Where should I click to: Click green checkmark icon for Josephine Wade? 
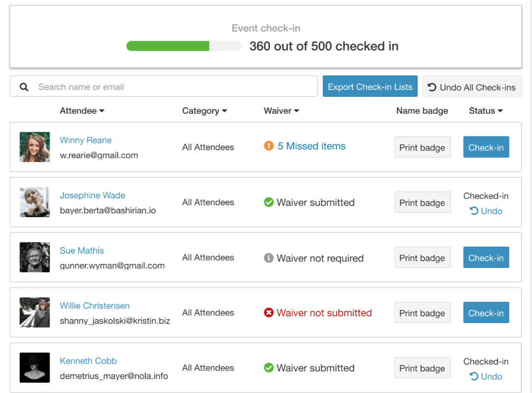(269, 202)
